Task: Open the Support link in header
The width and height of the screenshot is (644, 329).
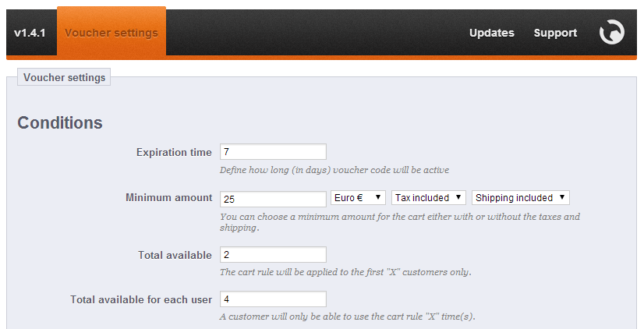Action: coord(555,33)
